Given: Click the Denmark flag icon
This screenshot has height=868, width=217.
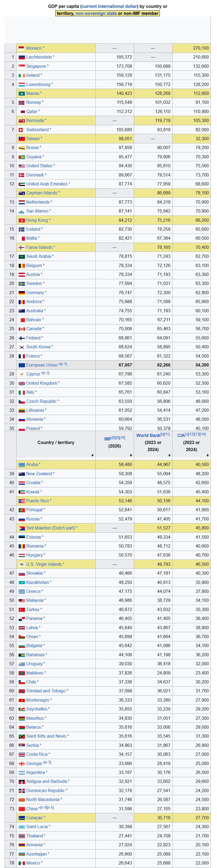Looking at the screenshot, I should (22, 175).
